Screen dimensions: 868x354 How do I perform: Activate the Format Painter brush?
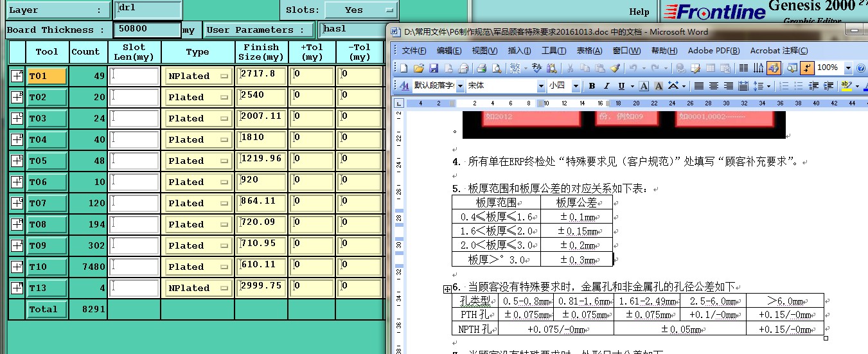[615, 67]
